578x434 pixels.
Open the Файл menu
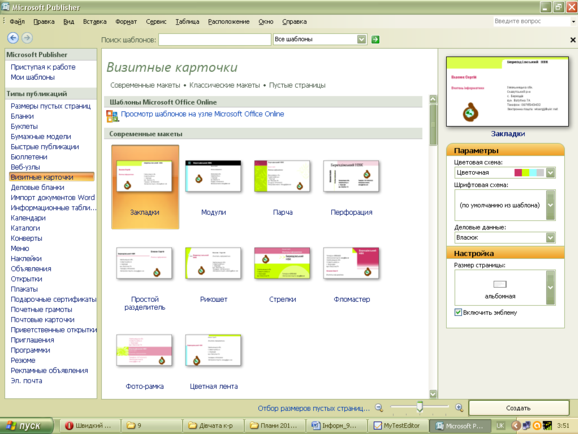coord(17,22)
